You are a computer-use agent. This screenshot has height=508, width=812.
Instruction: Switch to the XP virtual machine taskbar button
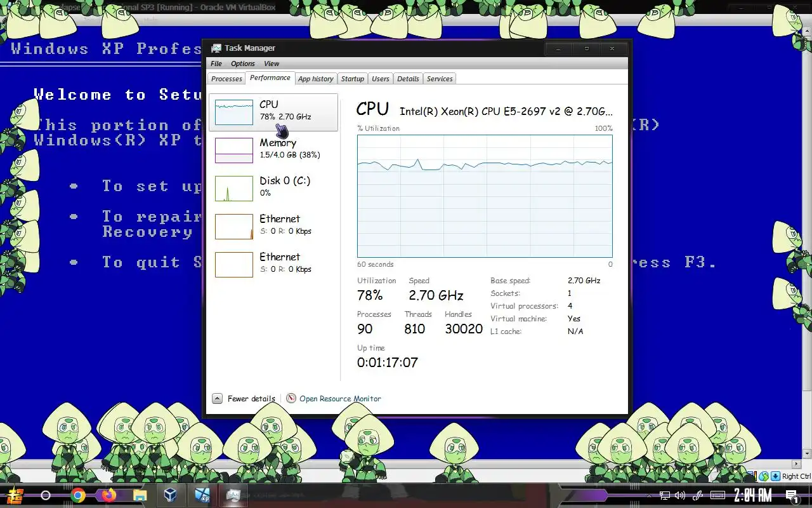(x=202, y=495)
